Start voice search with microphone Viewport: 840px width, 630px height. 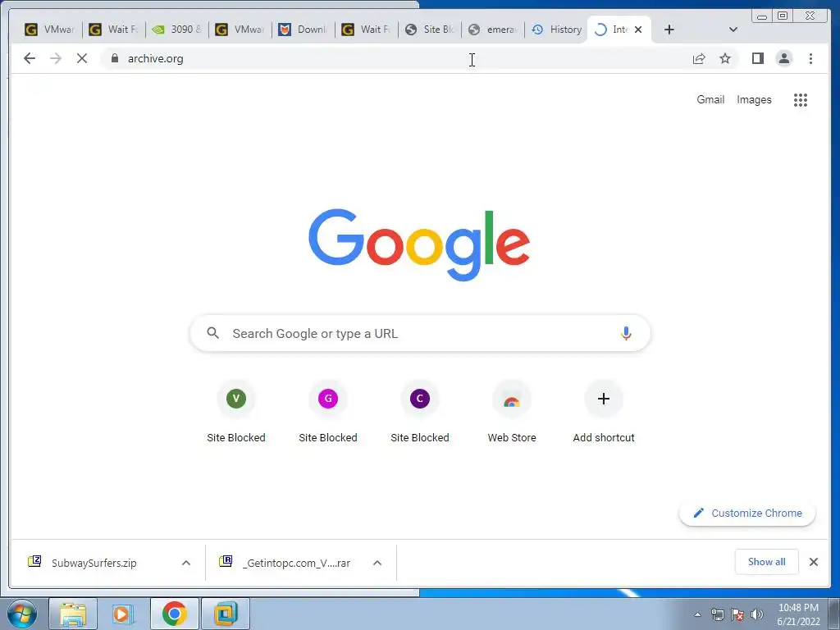[626, 333]
